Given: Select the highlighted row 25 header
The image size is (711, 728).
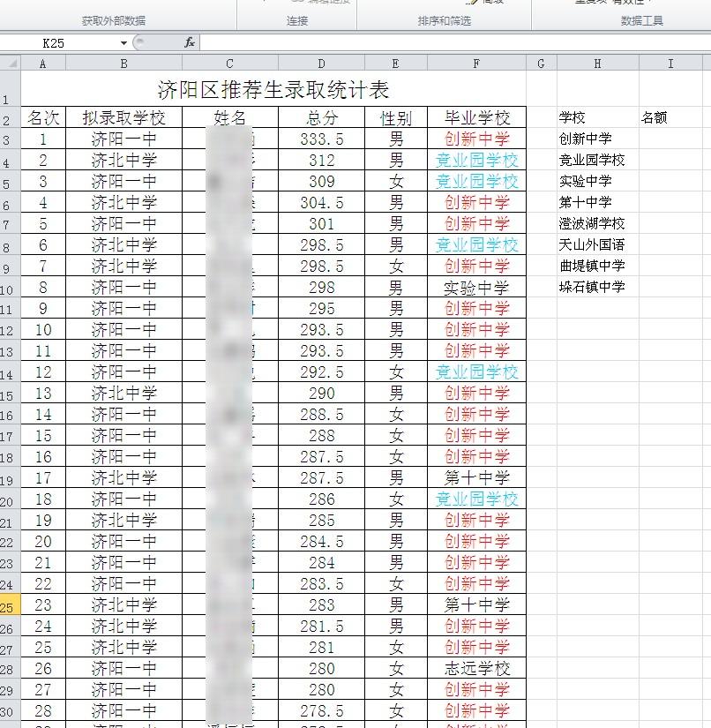Looking at the screenshot, I should pos(11,605).
